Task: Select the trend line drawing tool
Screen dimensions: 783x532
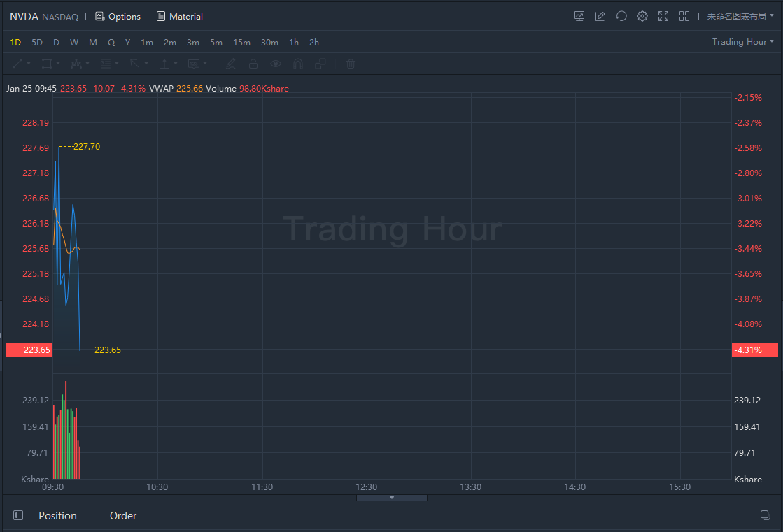Action: pos(17,64)
